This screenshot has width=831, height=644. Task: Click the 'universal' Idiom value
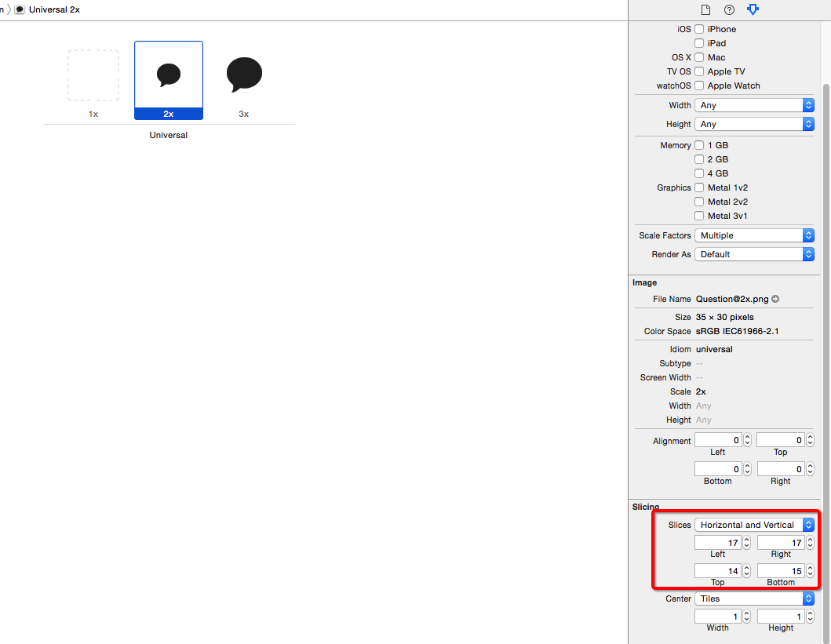[x=714, y=349]
